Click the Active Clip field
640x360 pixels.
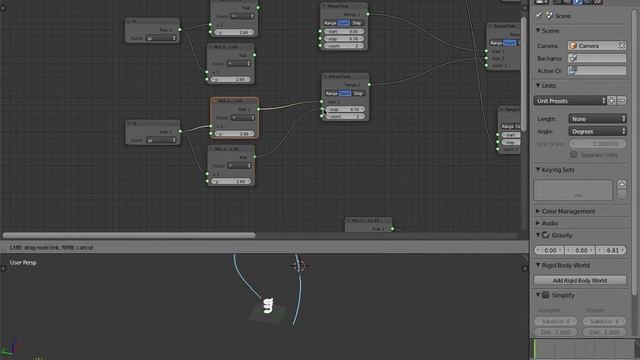597,71
